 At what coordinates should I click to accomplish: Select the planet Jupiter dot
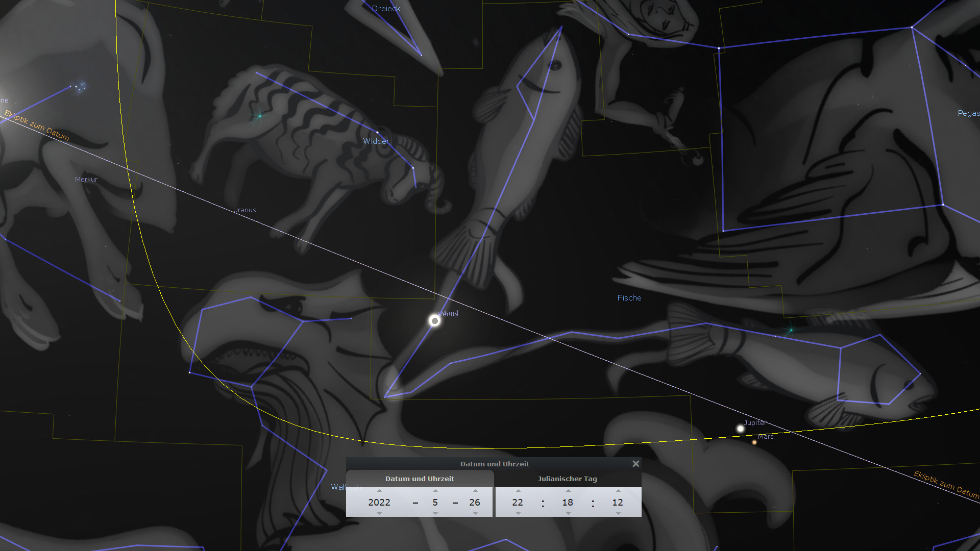click(740, 429)
